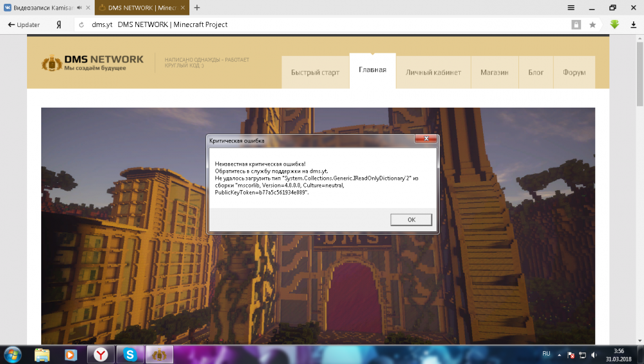Open the Action Center flag icon
The image size is (644, 364).
click(571, 354)
